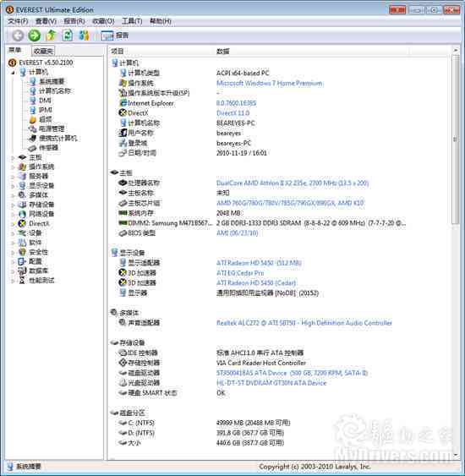Click the 项目 column header
Viewport: 465px width, 476px height.
tap(118, 52)
